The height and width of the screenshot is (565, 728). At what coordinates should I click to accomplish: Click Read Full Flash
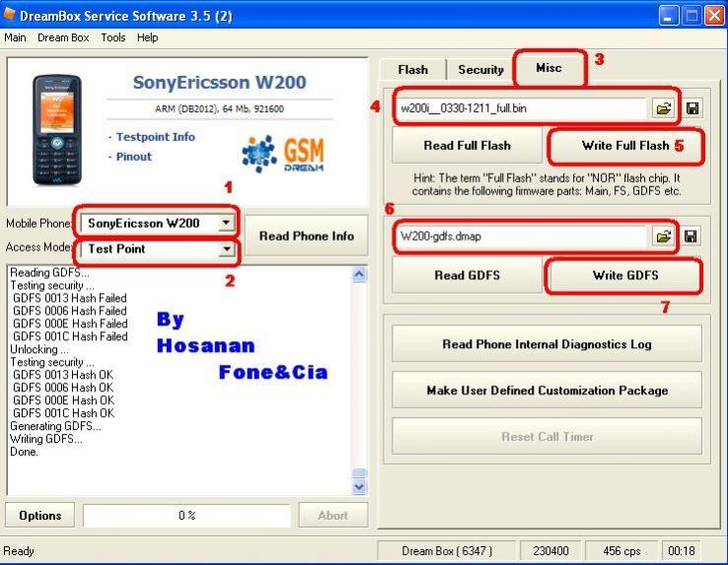pyautogui.click(x=467, y=146)
